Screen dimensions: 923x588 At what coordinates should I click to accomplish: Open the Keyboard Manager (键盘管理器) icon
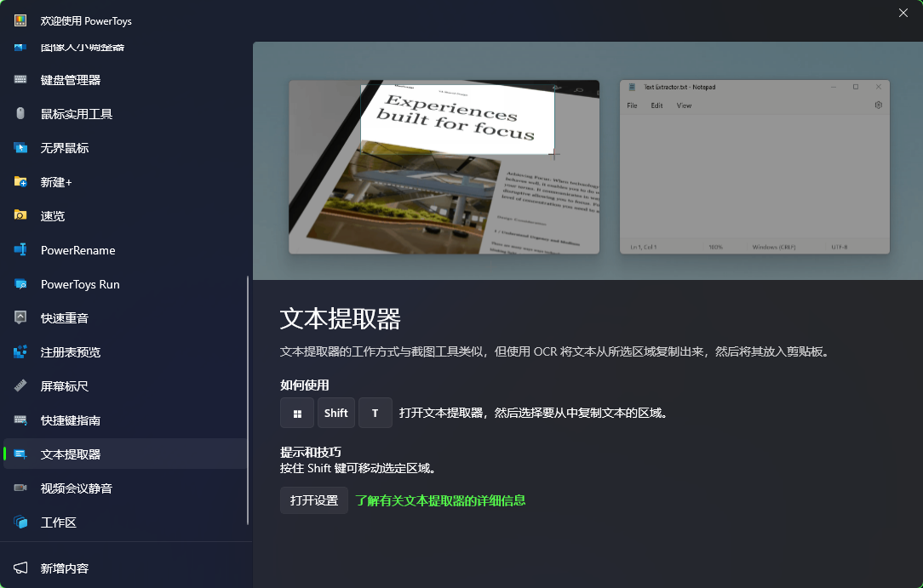(20, 79)
